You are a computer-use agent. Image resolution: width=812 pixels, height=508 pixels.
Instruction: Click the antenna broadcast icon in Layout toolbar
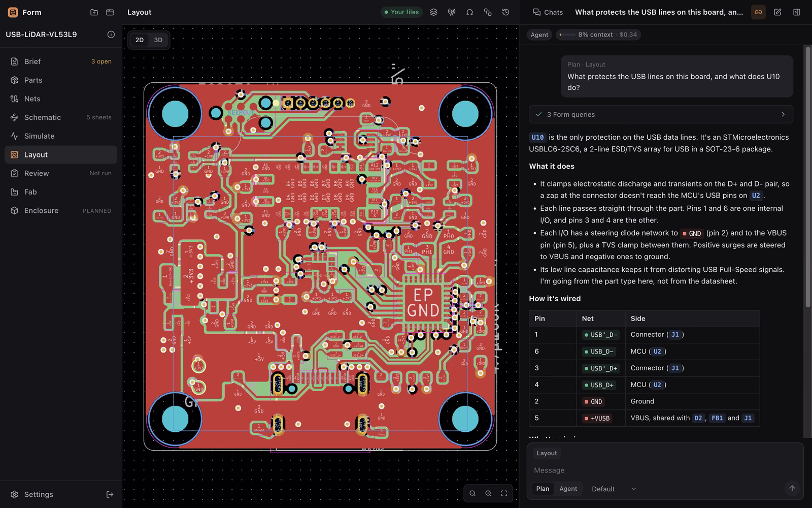click(452, 12)
